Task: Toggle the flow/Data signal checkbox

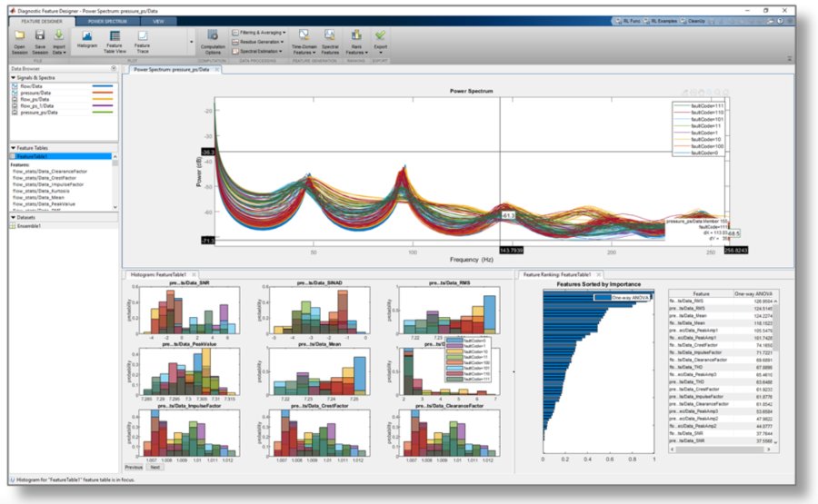Action: pos(15,86)
